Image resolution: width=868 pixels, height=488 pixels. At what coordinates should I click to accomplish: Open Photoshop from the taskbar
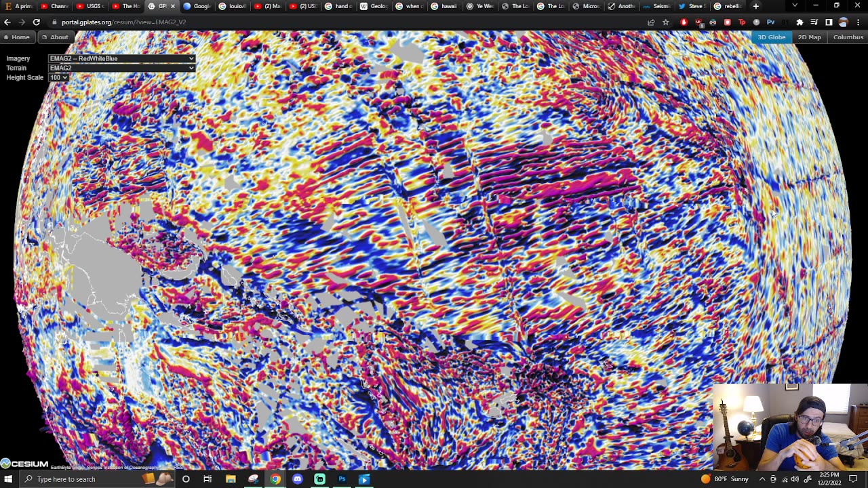pyautogui.click(x=342, y=479)
